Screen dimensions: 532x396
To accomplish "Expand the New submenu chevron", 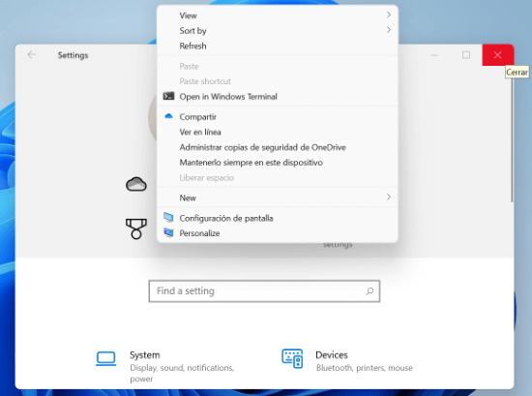I will coord(389,197).
